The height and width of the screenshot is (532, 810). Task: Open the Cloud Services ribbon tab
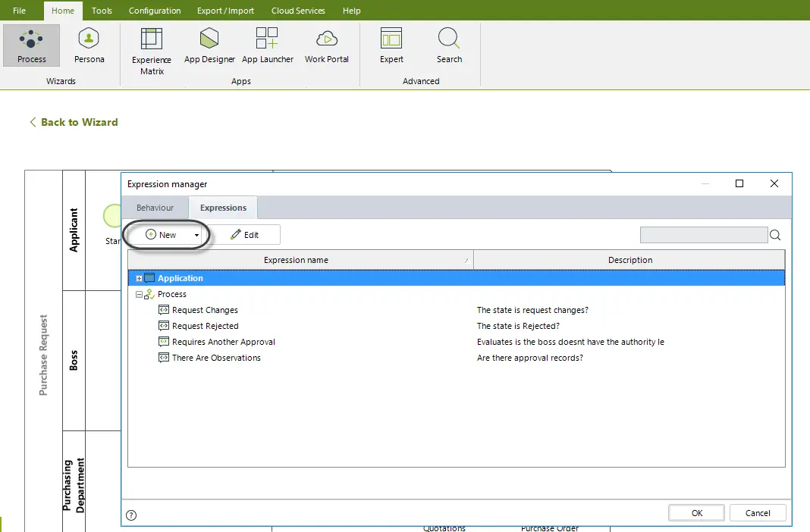click(298, 11)
